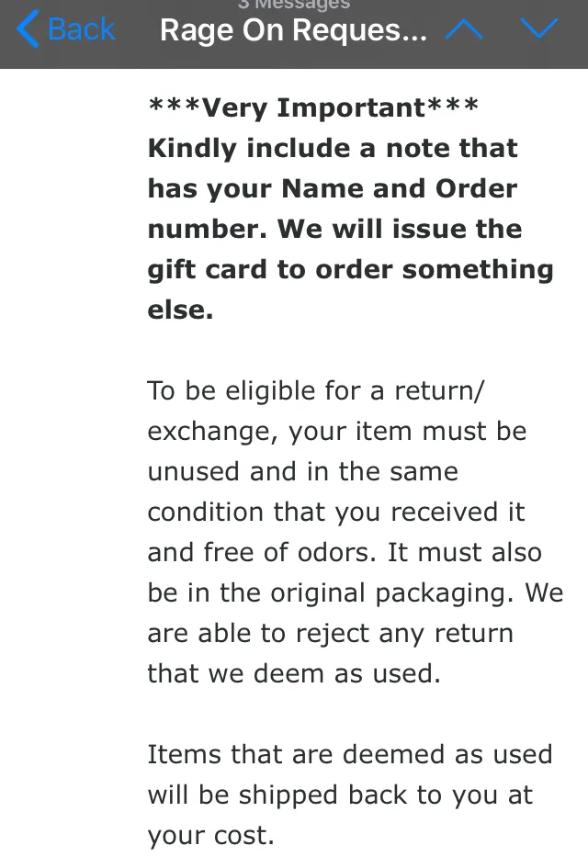Click the line "and free of odors. It must also"

coord(345,553)
